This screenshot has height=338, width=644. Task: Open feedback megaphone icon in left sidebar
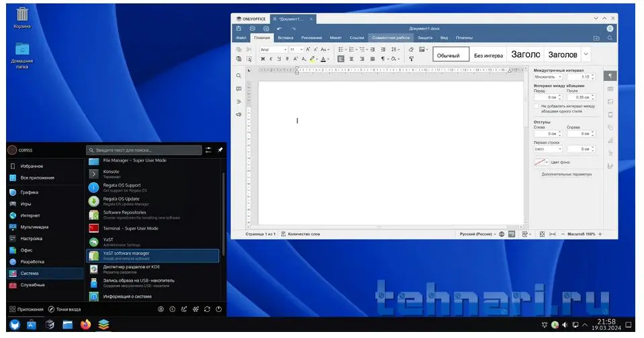[x=238, y=115]
